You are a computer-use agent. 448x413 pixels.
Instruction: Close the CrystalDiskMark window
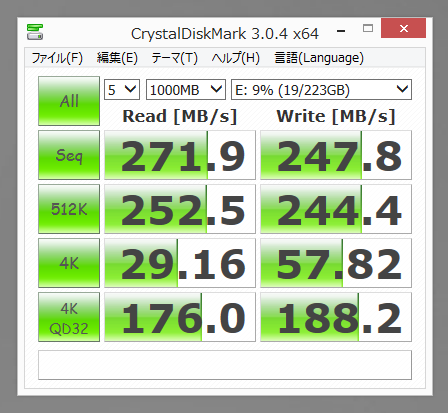[x=404, y=28]
